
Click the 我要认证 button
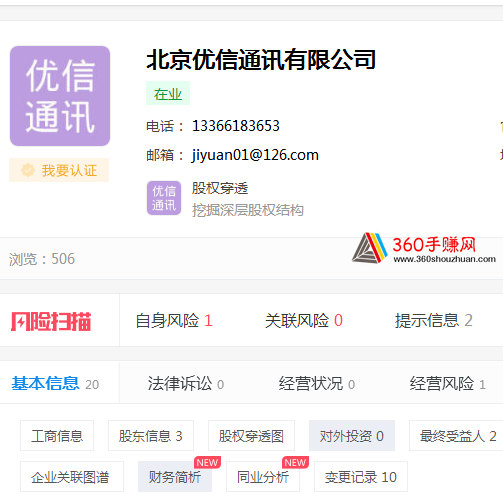pyautogui.click(x=59, y=170)
